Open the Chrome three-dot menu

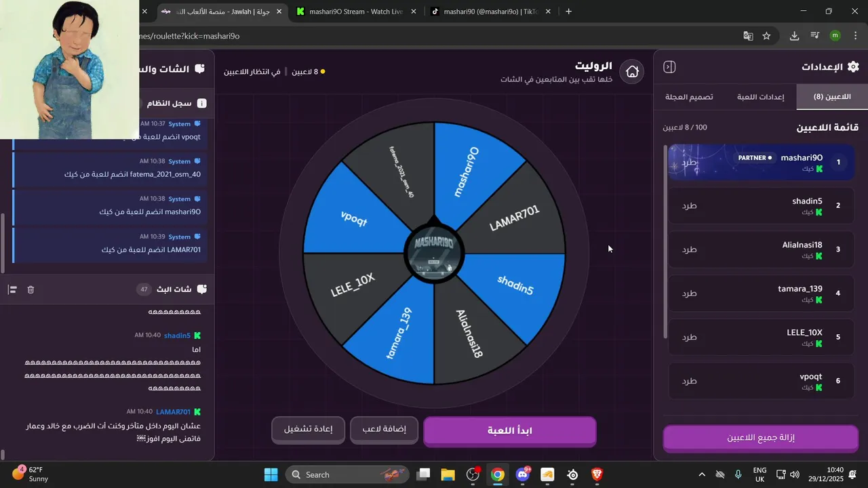pos(856,36)
